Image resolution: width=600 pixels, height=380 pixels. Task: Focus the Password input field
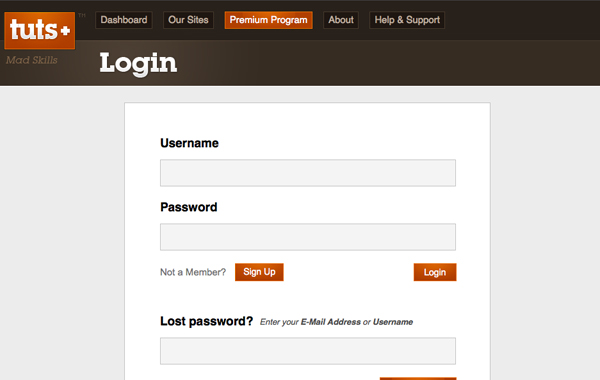coord(308,237)
